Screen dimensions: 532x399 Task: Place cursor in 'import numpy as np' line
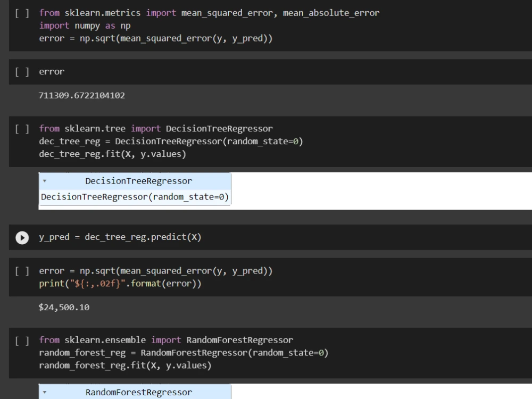pyautogui.click(x=85, y=26)
